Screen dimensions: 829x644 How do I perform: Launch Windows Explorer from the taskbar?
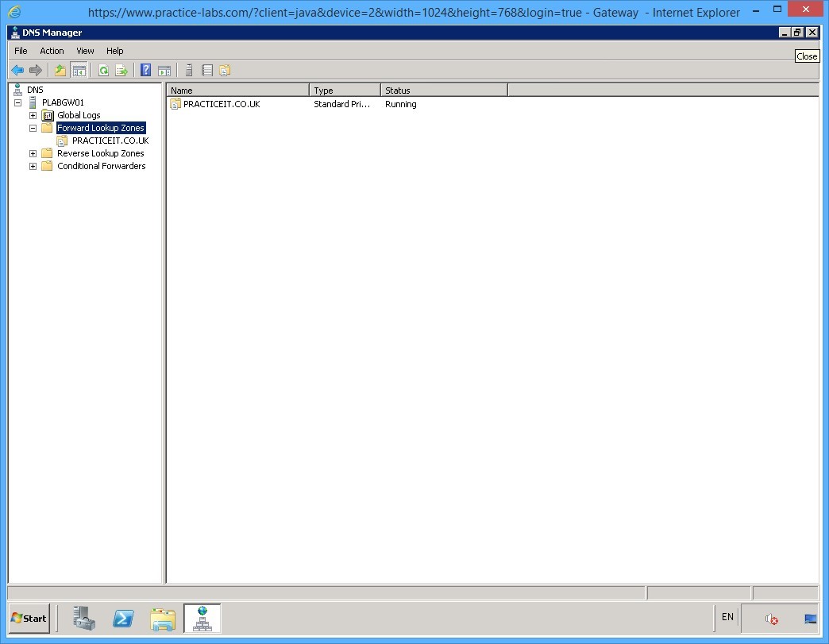click(163, 619)
